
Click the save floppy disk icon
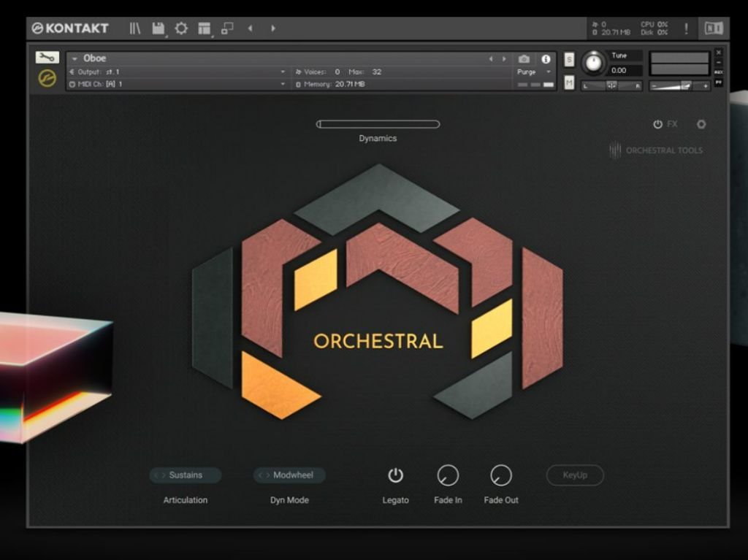point(158,28)
